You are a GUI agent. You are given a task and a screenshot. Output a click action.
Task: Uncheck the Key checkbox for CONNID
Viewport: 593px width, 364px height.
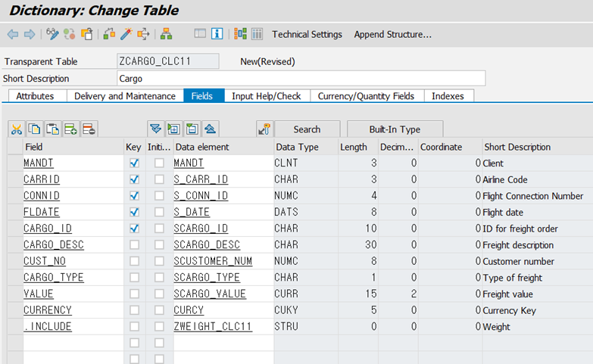134,196
